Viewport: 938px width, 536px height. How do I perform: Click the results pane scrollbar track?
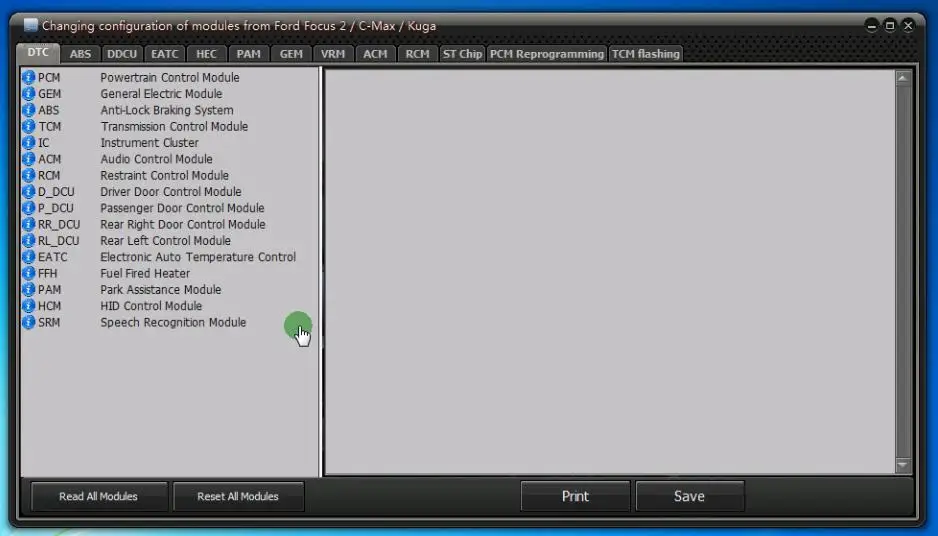pos(903,271)
